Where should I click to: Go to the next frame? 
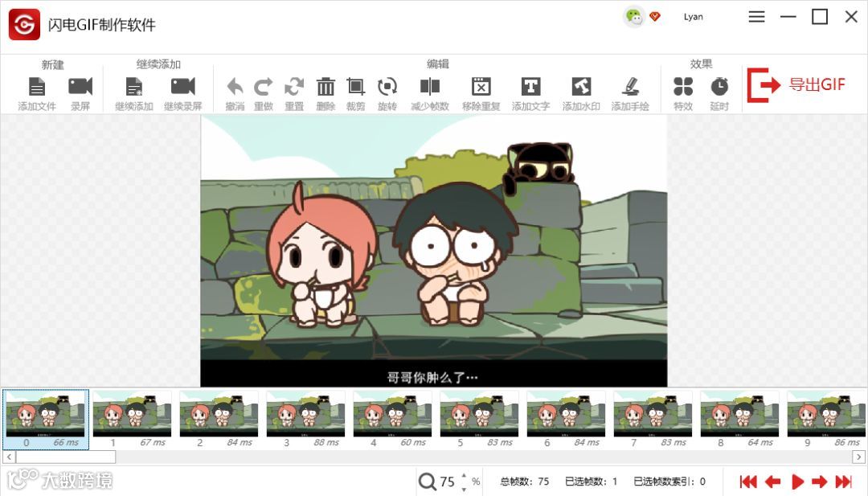point(819,481)
